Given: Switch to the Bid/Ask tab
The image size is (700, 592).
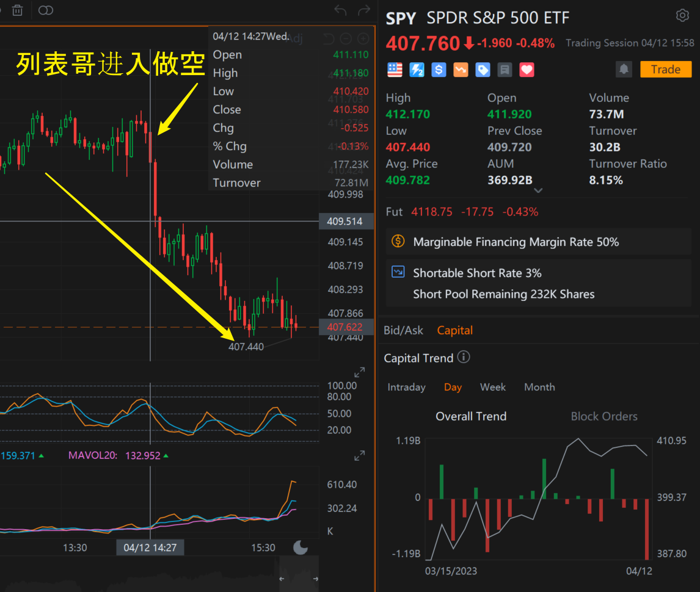Looking at the screenshot, I should (403, 330).
